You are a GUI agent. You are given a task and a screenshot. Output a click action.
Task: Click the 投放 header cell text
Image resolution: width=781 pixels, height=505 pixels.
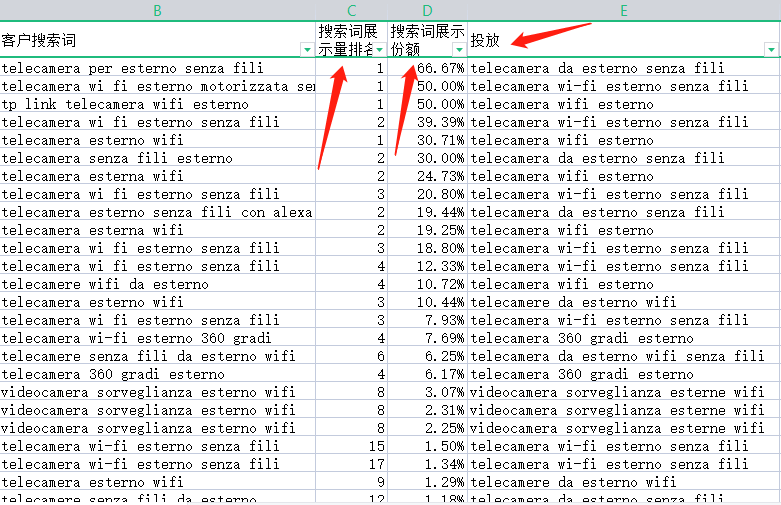486,40
